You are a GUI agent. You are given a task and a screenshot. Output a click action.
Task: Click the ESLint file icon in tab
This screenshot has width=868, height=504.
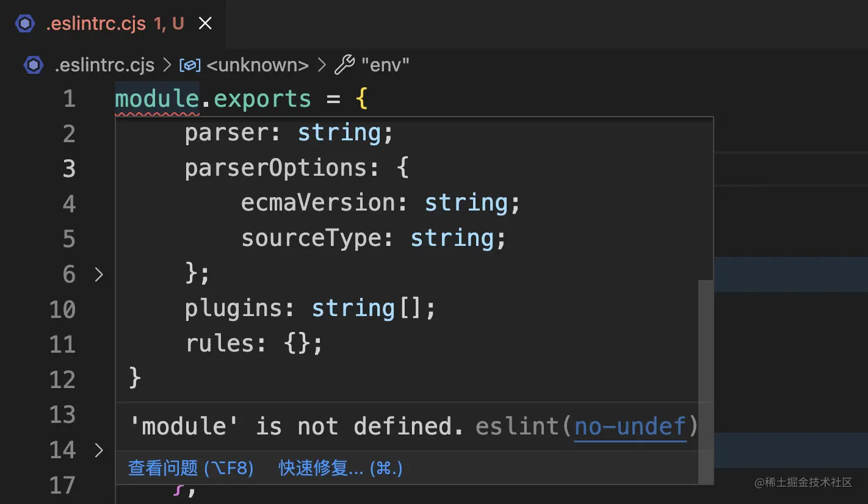pyautogui.click(x=26, y=24)
